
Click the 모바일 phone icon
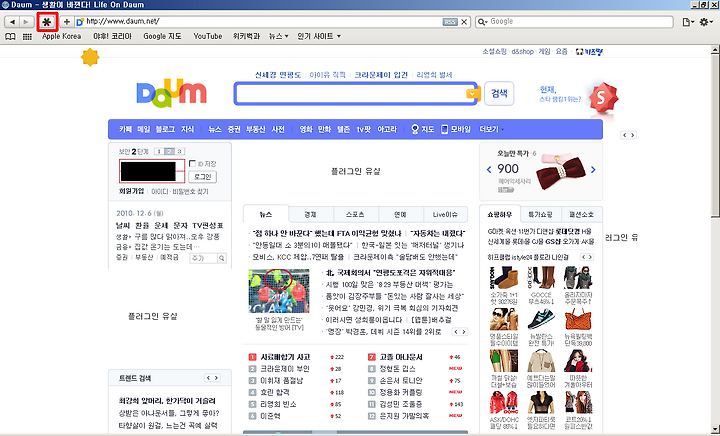(444, 129)
